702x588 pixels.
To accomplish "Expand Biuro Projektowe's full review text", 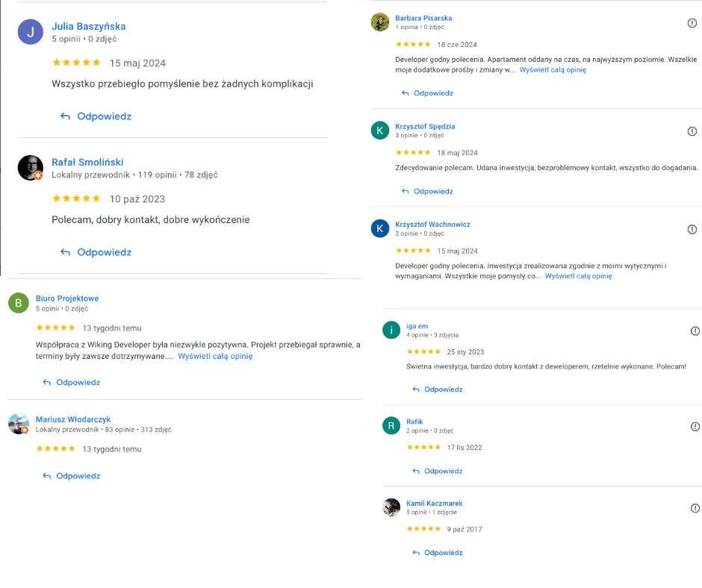I will point(215,357).
